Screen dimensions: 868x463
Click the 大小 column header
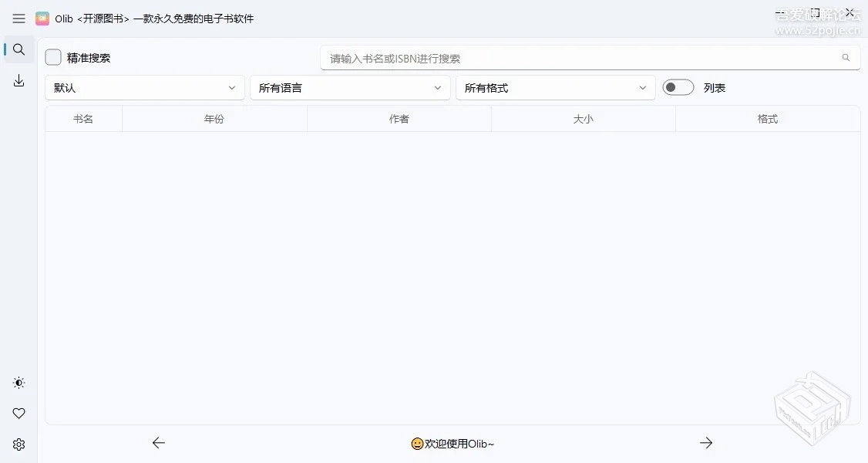click(x=583, y=118)
